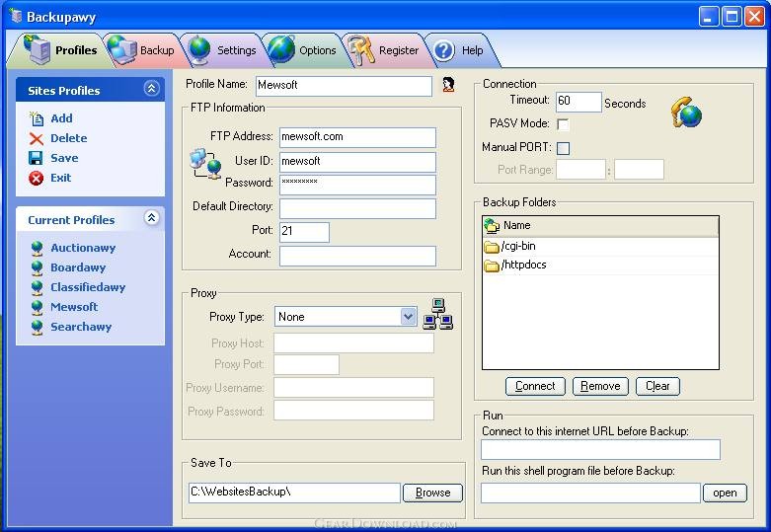
Task: Click the Name column header
Action: pos(600,226)
